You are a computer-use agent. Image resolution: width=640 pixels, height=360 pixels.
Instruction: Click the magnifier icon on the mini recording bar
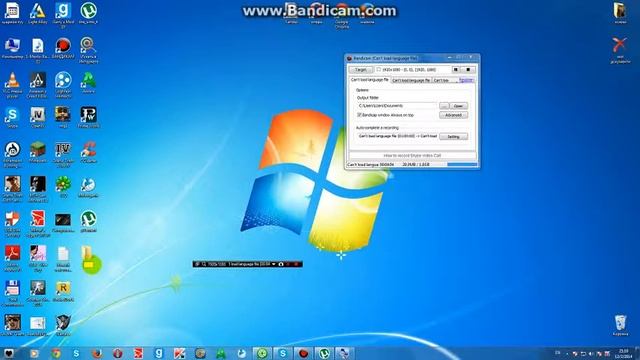coord(204,264)
